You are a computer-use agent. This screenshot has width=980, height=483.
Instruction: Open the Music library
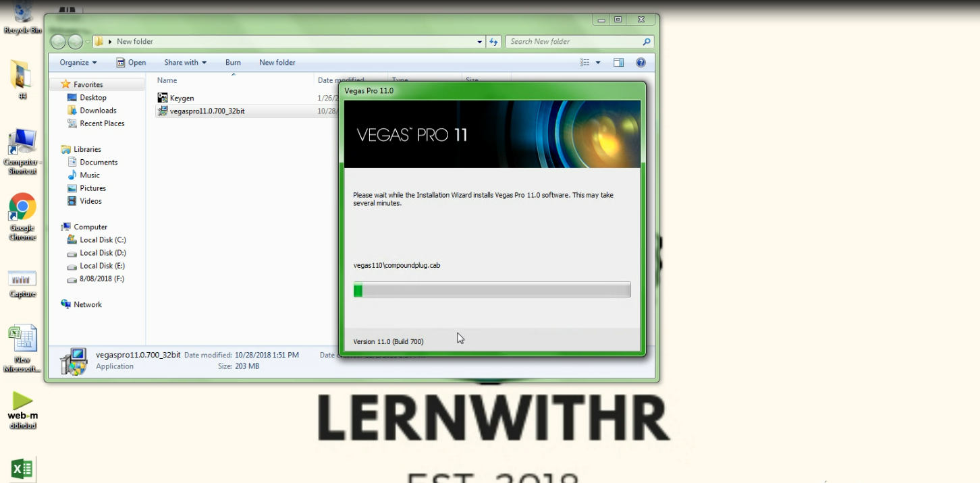point(90,175)
